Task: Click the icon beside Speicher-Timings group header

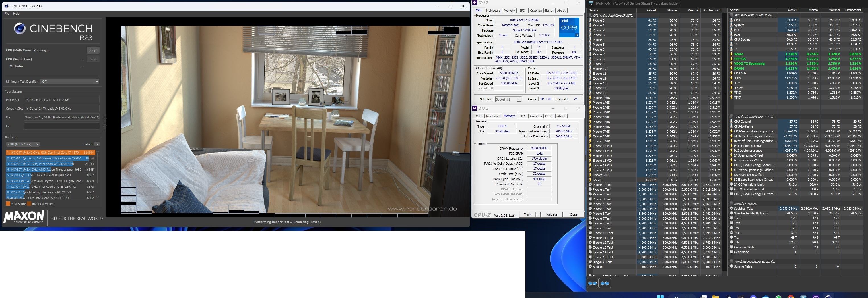Action: click(731, 203)
